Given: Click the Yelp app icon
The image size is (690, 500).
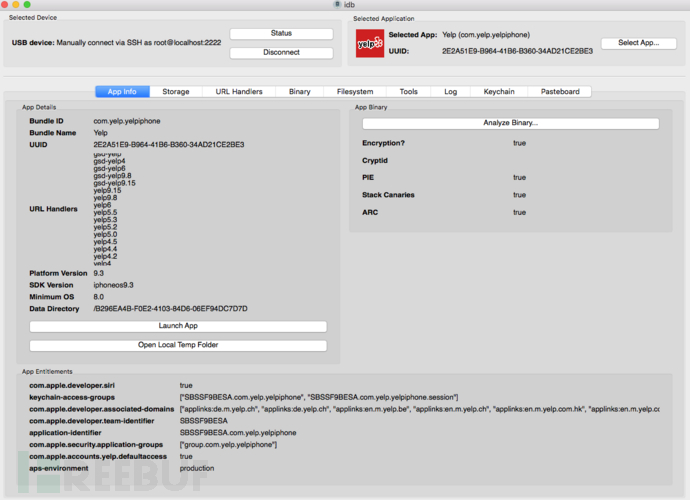Looking at the screenshot, I should pyautogui.click(x=370, y=43).
